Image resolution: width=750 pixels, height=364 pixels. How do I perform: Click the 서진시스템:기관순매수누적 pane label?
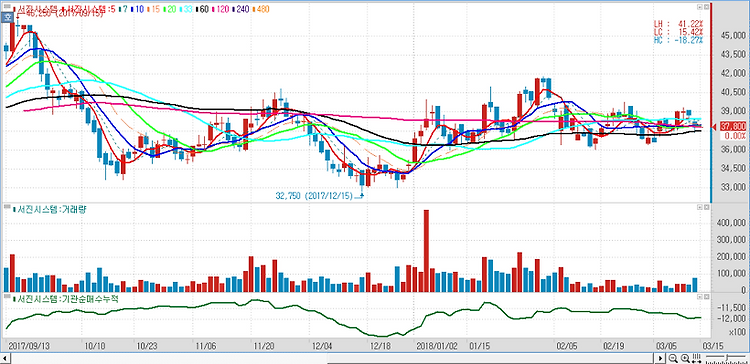(x=65, y=299)
